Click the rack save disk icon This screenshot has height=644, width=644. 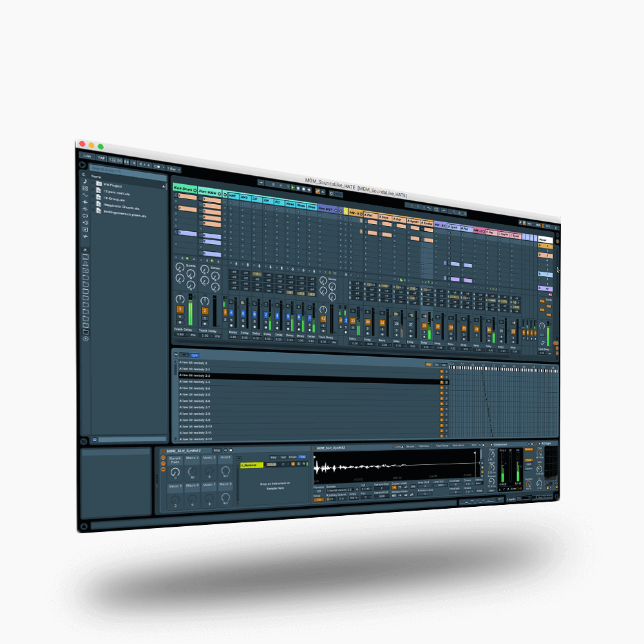(231, 450)
